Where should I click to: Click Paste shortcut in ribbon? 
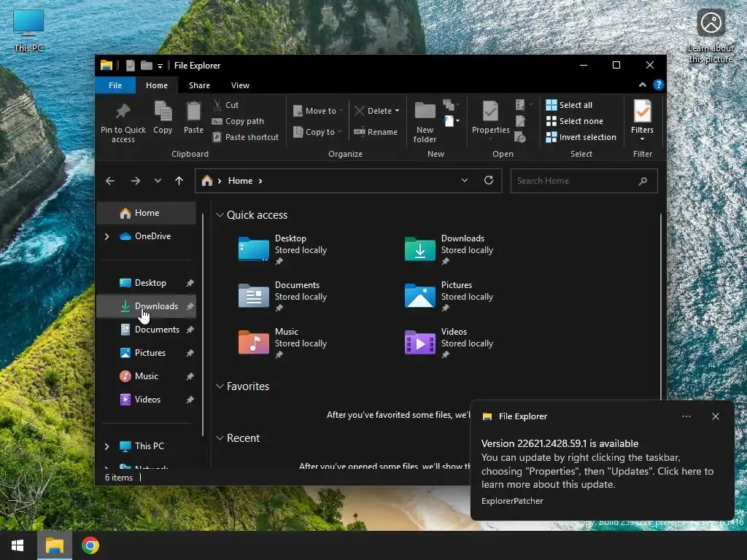(245, 137)
